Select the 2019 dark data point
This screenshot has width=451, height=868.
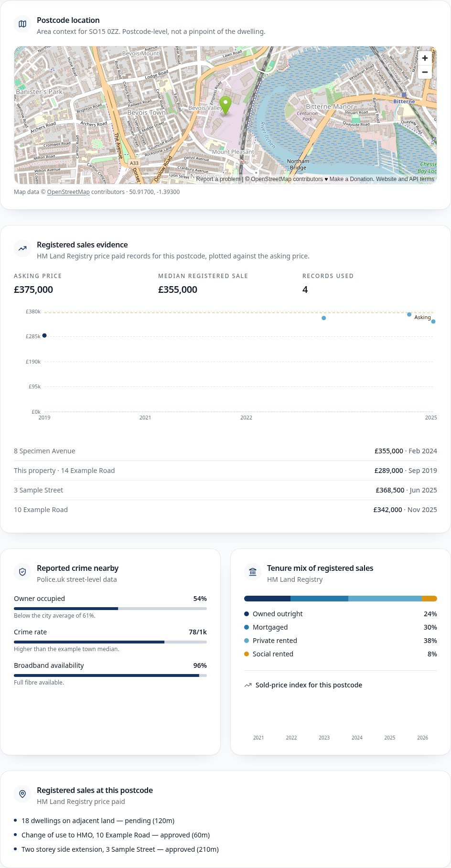coord(44,336)
